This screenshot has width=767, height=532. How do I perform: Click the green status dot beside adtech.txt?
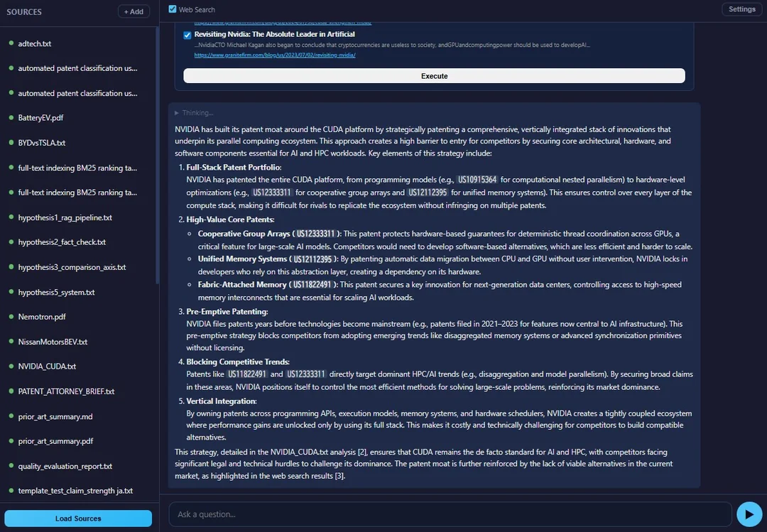11,43
